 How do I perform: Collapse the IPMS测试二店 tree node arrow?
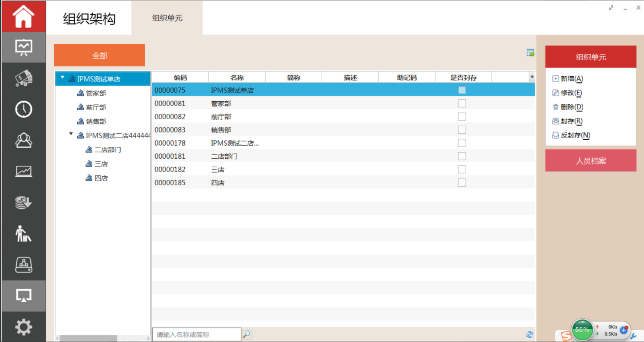coord(71,134)
